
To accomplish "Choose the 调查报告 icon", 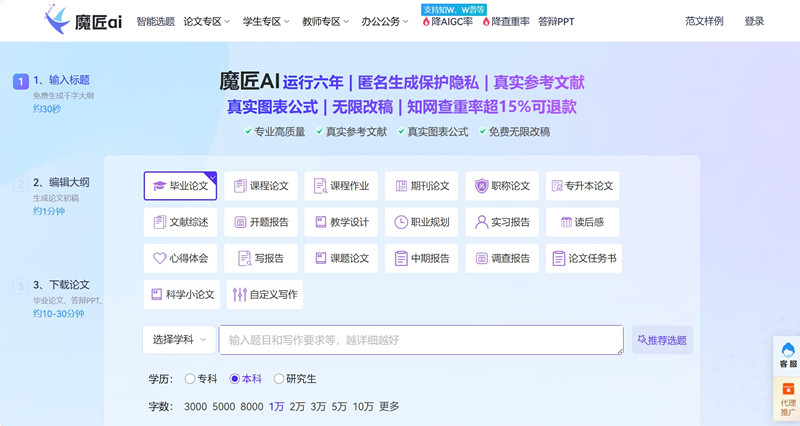I will [x=482, y=258].
